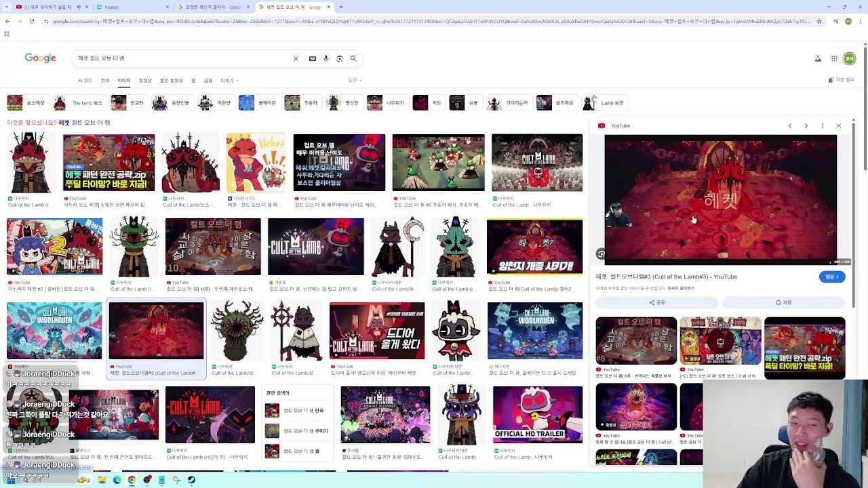Open Edge from the taskbar

tap(117, 480)
